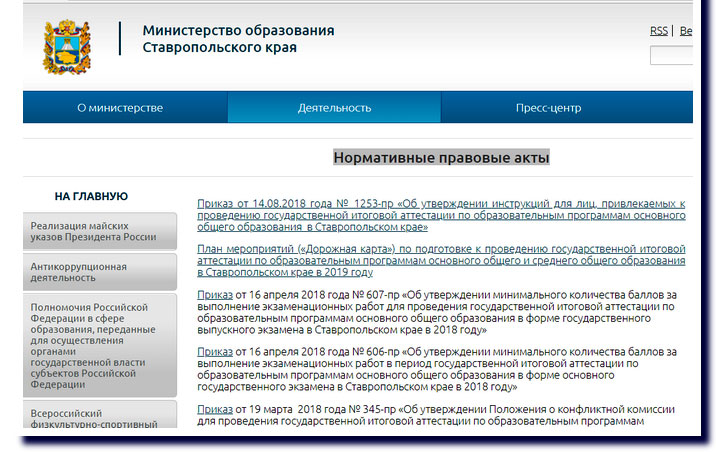Click the Приказ link for order № 345-пр
Viewport: 716px width, 452px height.
pyautogui.click(x=215, y=409)
